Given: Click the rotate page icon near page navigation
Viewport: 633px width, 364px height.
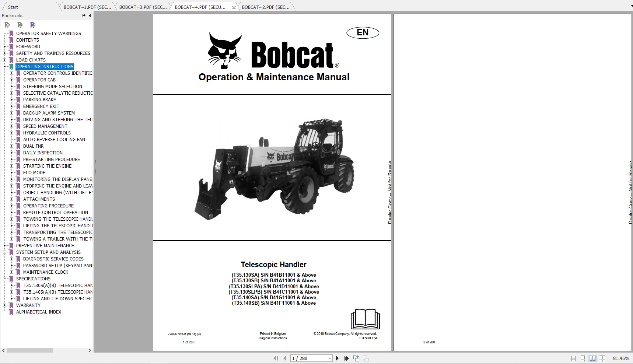Looking at the screenshot, I should pyautogui.click(x=356, y=358).
